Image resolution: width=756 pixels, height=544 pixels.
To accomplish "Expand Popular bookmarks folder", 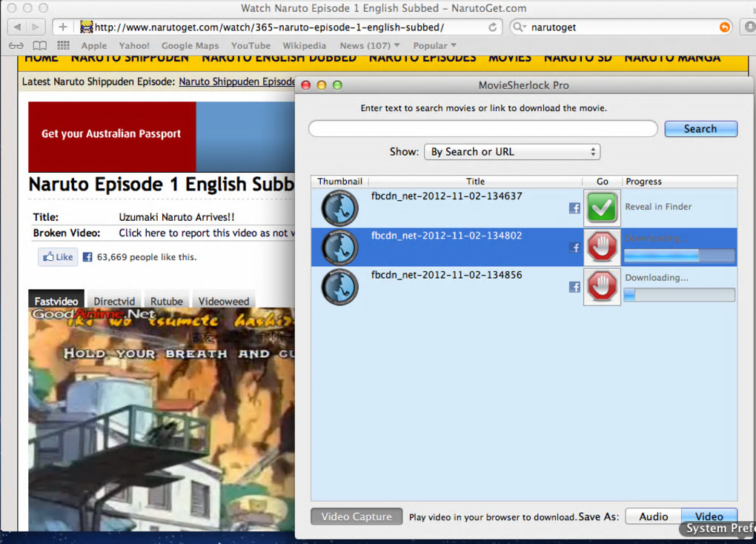I will (x=434, y=45).
